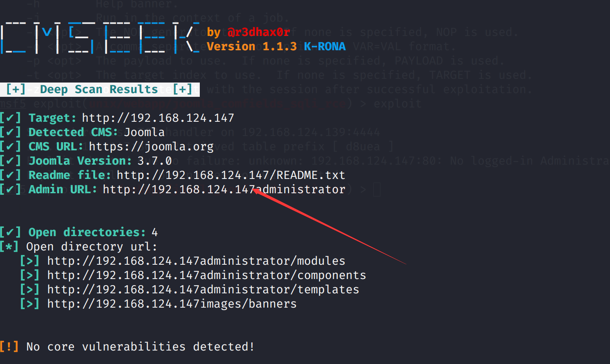Click the orange exclamation marker at bottom
Viewport: 610px width, 364px height.
(9, 347)
